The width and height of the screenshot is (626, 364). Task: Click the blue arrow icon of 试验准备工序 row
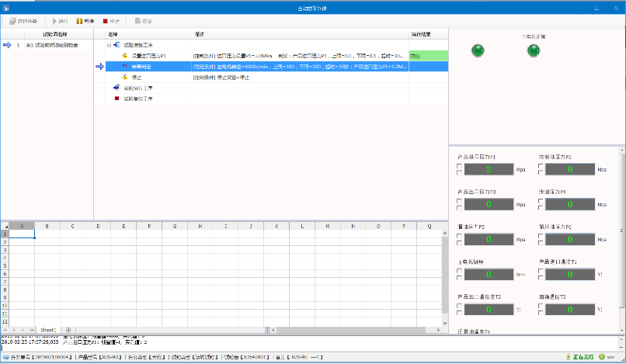[x=117, y=45]
